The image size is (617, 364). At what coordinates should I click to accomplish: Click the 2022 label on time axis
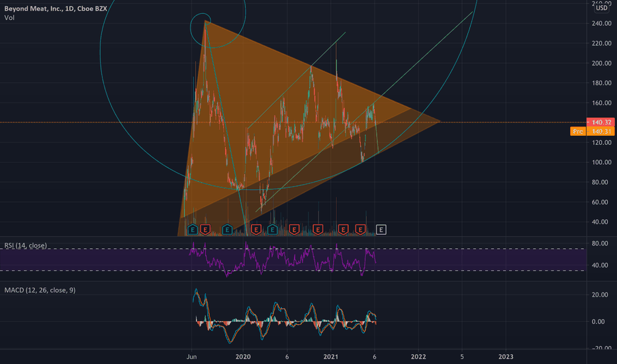tap(418, 357)
